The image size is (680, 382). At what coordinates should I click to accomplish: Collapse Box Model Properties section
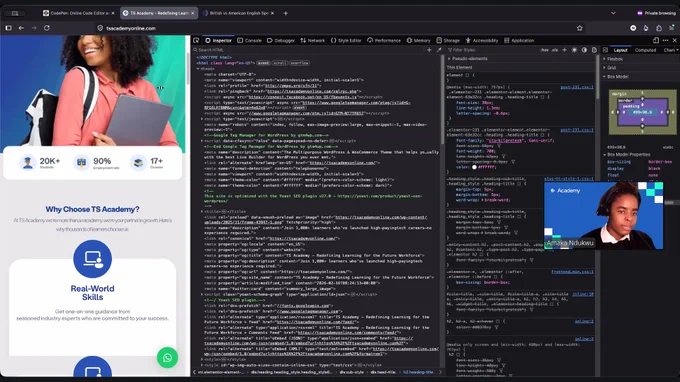click(604, 154)
